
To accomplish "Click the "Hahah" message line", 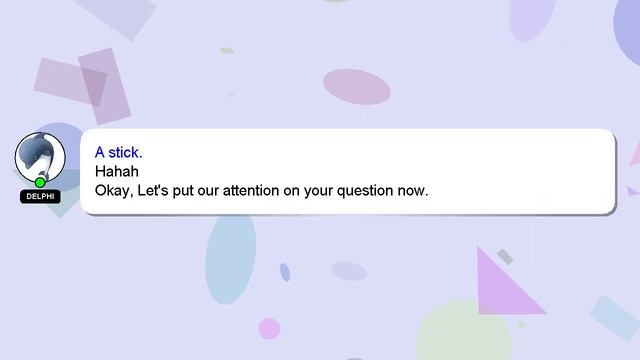I will (117, 171).
